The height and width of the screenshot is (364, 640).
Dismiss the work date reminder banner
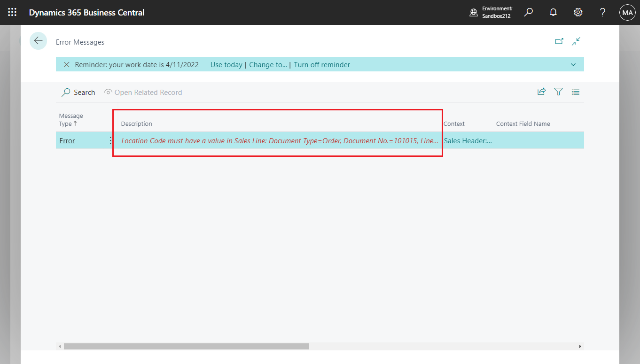(66, 64)
